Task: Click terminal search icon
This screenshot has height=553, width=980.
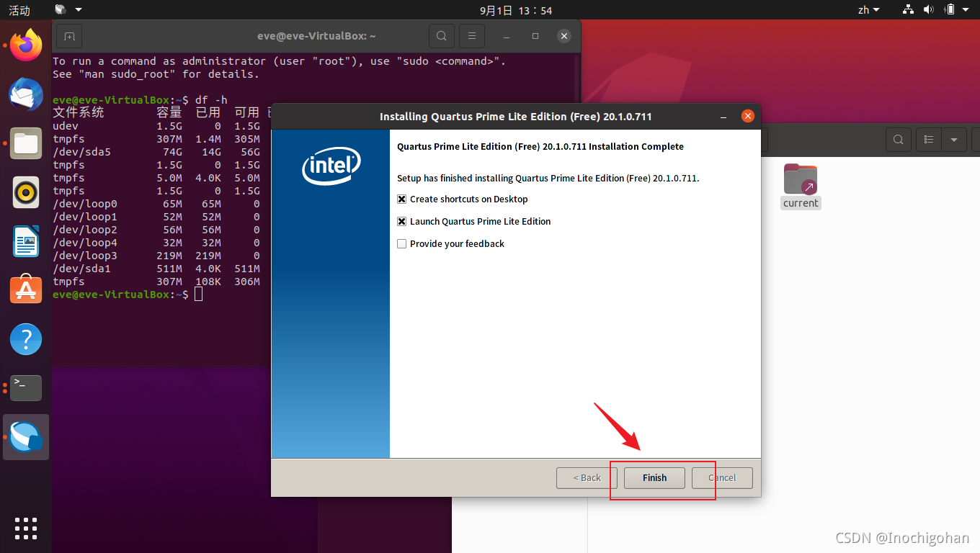Action: click(441, 36)
